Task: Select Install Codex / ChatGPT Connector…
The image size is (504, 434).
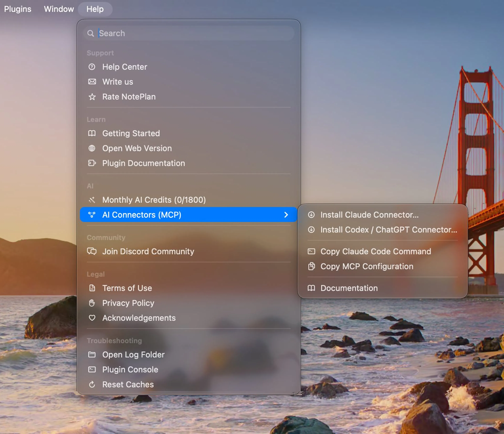Action: tap(383, 229)
